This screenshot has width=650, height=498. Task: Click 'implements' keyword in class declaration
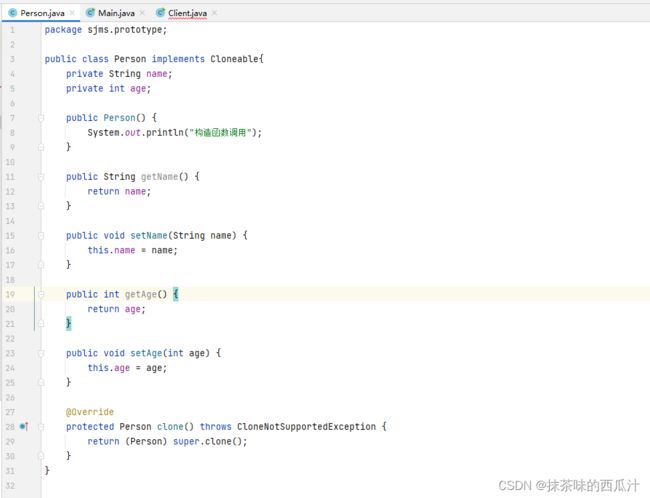[178, 59]
